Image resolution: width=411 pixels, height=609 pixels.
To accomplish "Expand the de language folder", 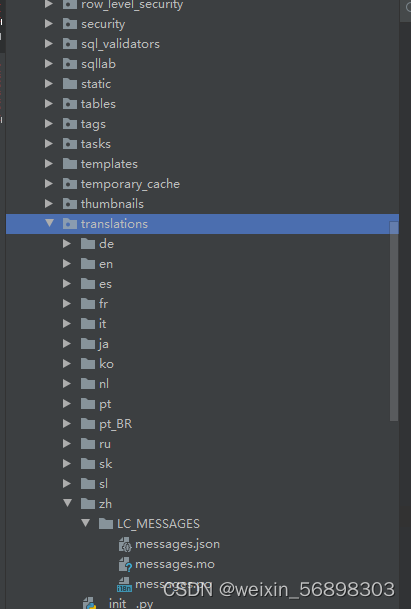I will click(x=67, y=244).
